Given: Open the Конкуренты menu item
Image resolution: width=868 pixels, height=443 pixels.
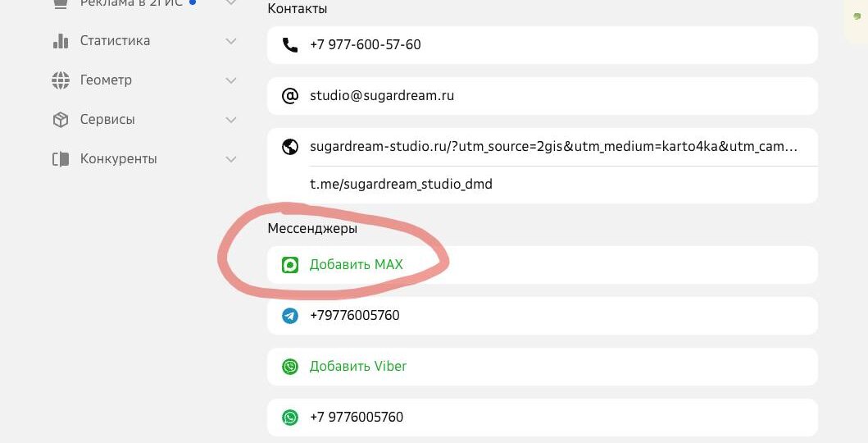Looking at the screenshot, I should click(x=119, y=159).
